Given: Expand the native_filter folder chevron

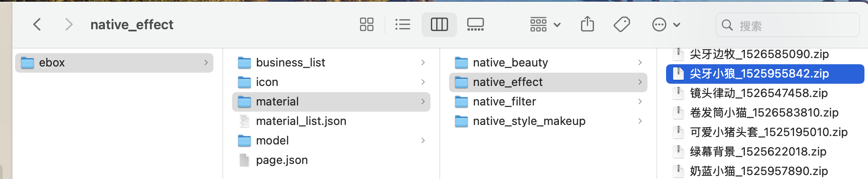Looking at the screenshot, I should [x=639, y=101].
